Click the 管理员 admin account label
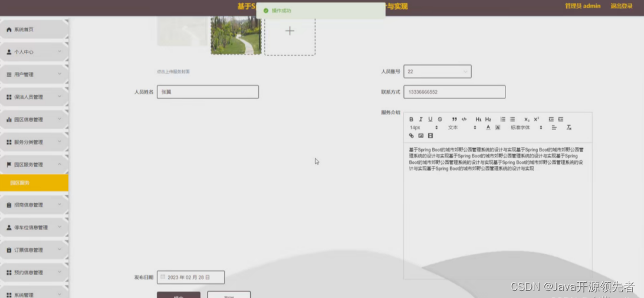The width and height of the screenshot is (644, 298). coord(583,6)
